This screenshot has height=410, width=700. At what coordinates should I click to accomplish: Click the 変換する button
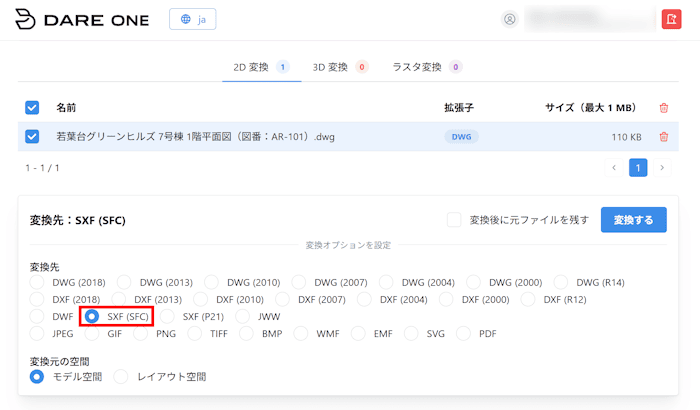633,220
